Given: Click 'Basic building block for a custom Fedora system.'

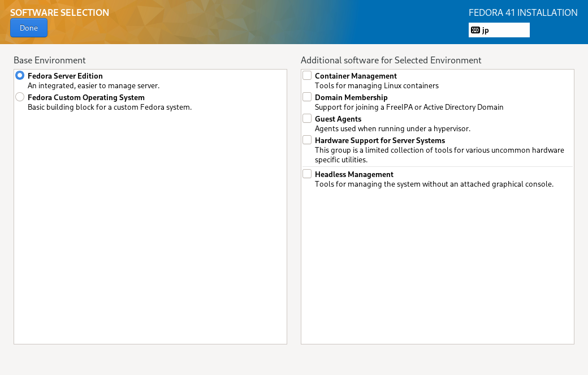Looking at the screenshot, I should coord(110,107).
